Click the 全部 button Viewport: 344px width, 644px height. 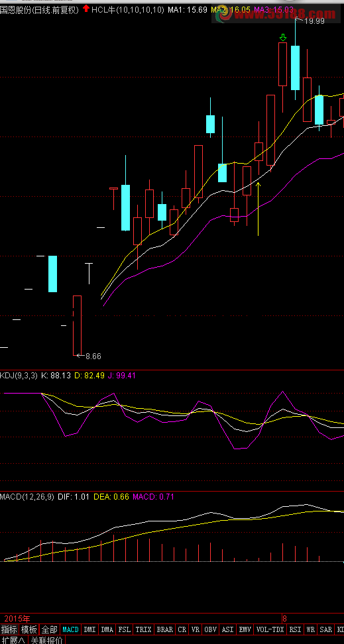pos(50,629)
